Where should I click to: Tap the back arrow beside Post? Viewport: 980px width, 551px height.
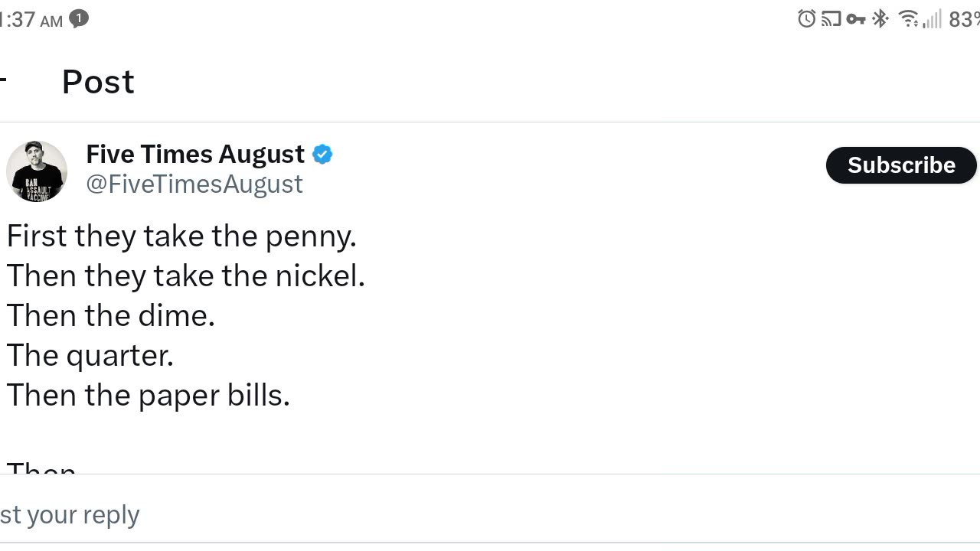coord(4,80)
